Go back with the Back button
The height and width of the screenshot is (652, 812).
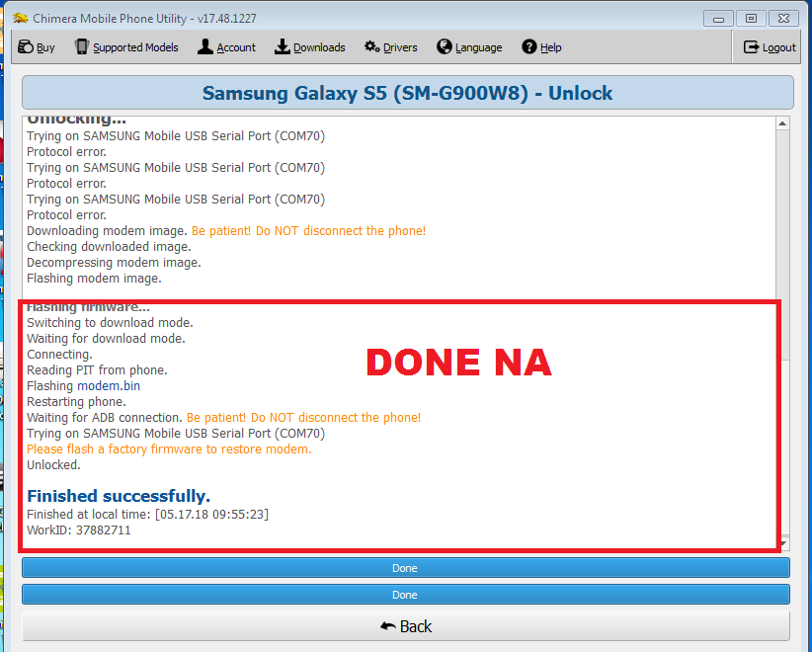click(405, 626)
